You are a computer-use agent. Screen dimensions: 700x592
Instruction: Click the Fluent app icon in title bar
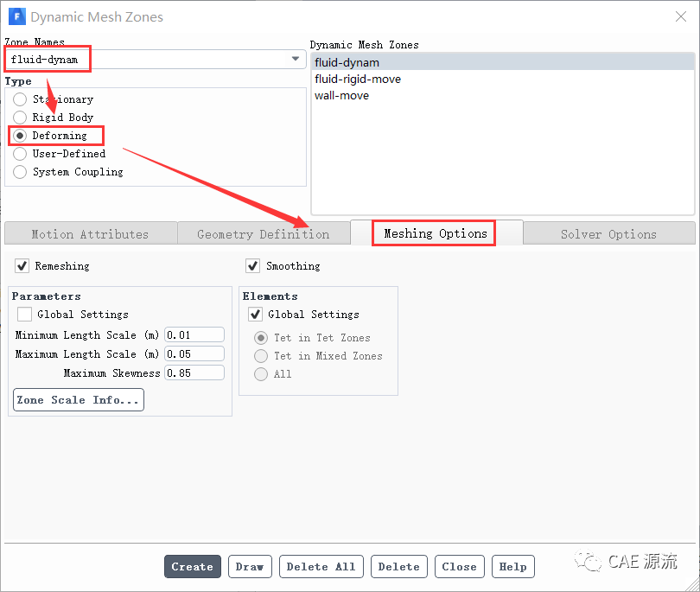(16, 16)
